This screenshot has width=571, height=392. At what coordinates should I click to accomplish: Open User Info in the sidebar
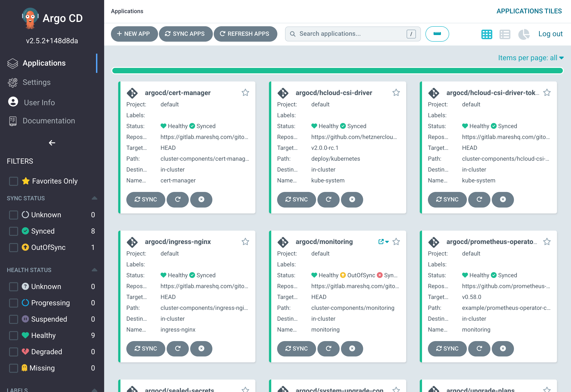(39, 103)
